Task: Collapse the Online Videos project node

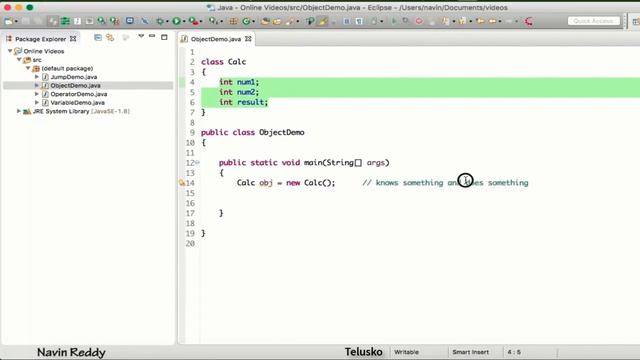Action: pos(10,51)
